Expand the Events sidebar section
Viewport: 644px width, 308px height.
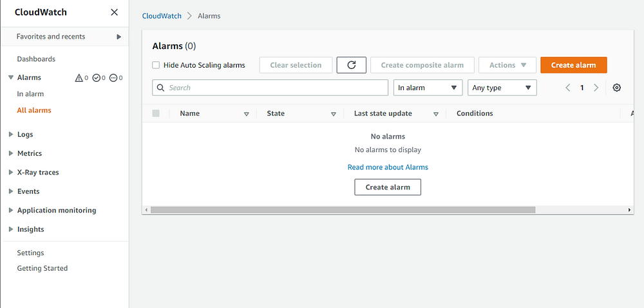pos(11,191)
